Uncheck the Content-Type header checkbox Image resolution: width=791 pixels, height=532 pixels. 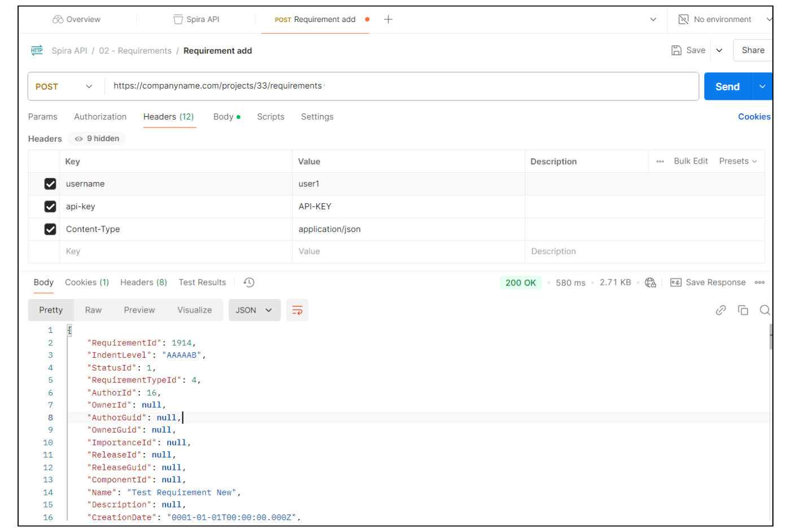point(50,229)
